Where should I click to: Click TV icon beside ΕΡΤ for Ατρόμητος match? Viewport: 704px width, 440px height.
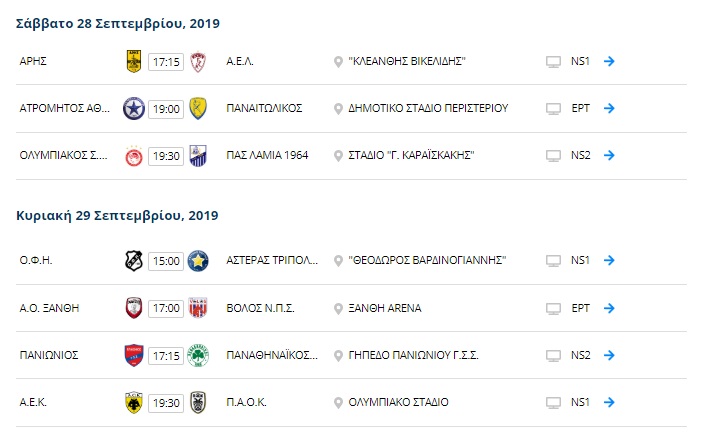pyautogui.click(x=553, y=109)
